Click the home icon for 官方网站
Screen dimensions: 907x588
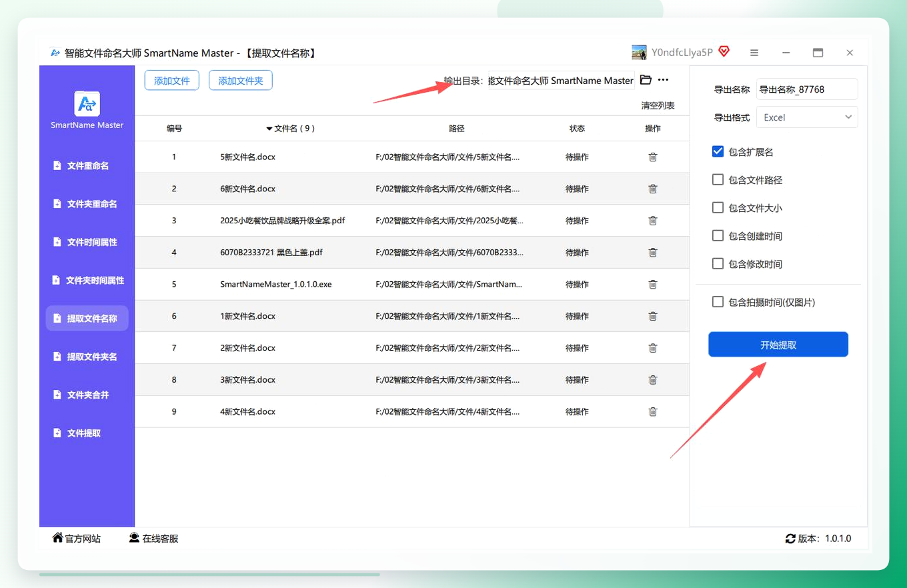(58, 538)
